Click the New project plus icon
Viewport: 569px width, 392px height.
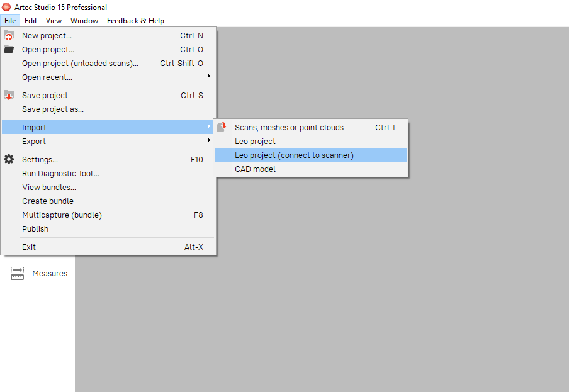click(x=9, y=35)
